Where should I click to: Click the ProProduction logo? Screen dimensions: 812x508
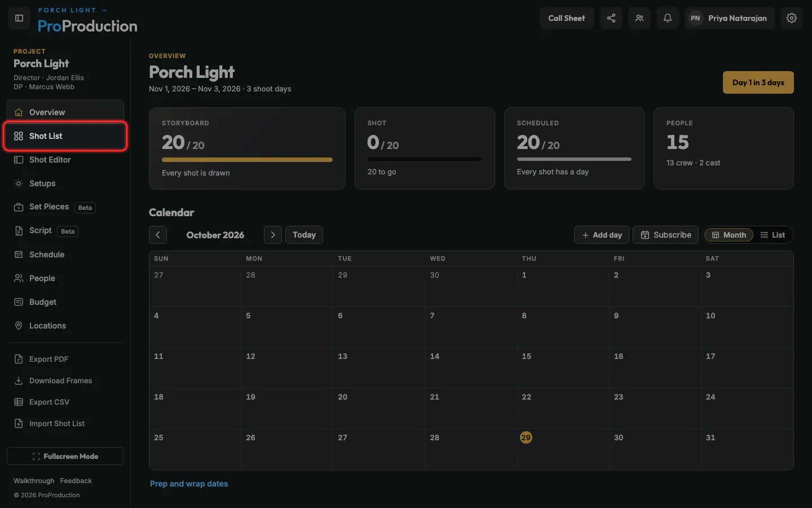click(x=87, y=26)
